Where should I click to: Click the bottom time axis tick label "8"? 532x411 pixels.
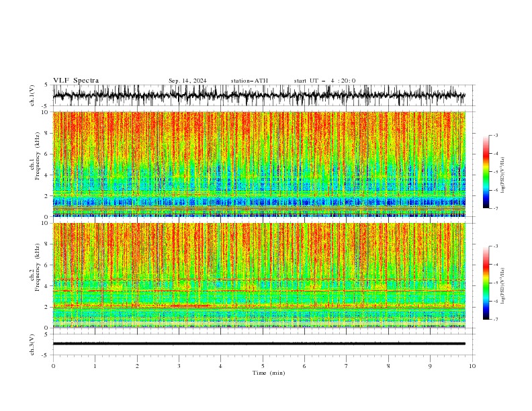click(x=388, y=366)
